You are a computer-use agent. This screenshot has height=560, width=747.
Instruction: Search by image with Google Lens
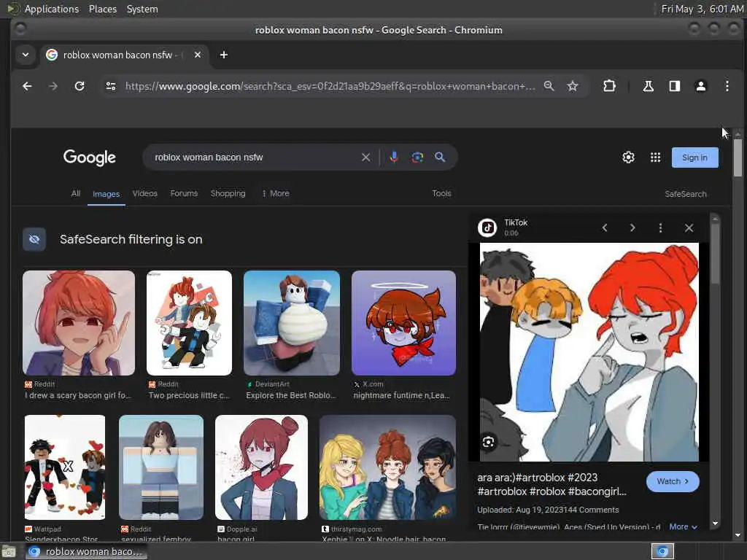click(417, 157)
